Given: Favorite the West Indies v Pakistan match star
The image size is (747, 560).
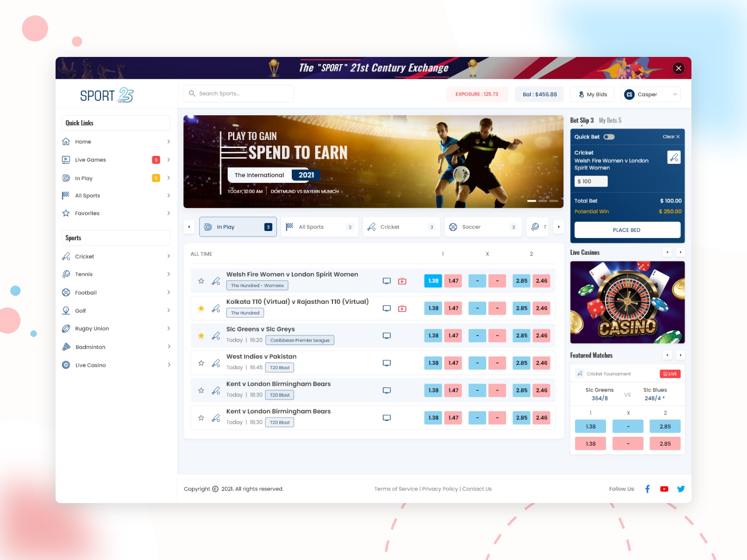Looking at the screenshot, I should 201,363.
